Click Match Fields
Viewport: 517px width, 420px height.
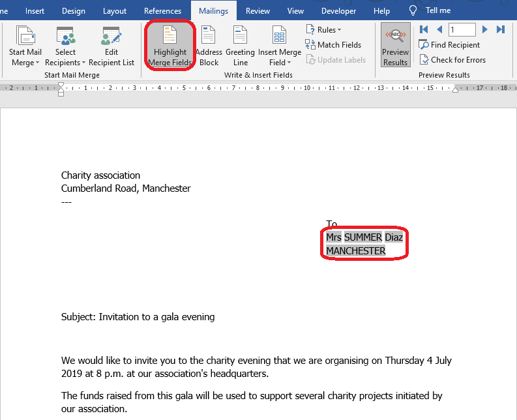[x=333, y=44]
